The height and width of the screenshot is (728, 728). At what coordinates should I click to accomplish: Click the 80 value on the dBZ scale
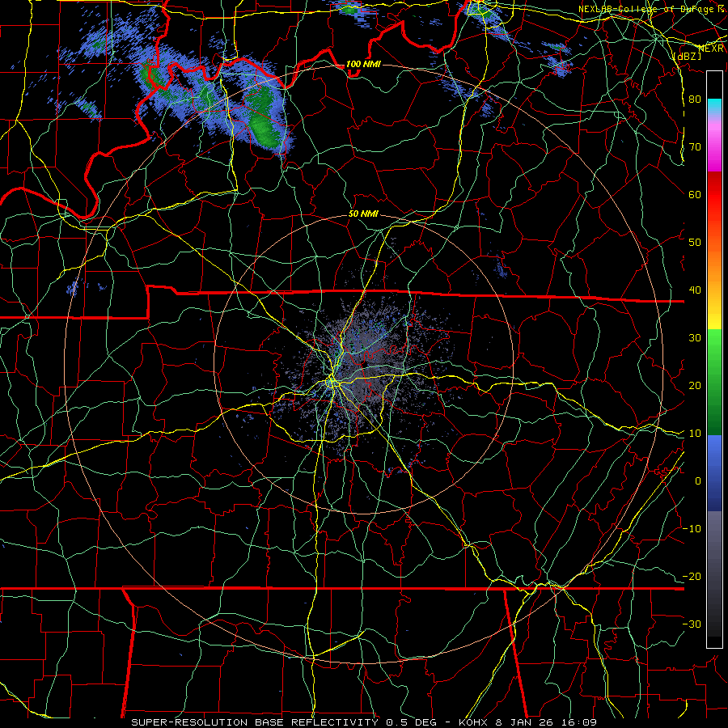695,99
